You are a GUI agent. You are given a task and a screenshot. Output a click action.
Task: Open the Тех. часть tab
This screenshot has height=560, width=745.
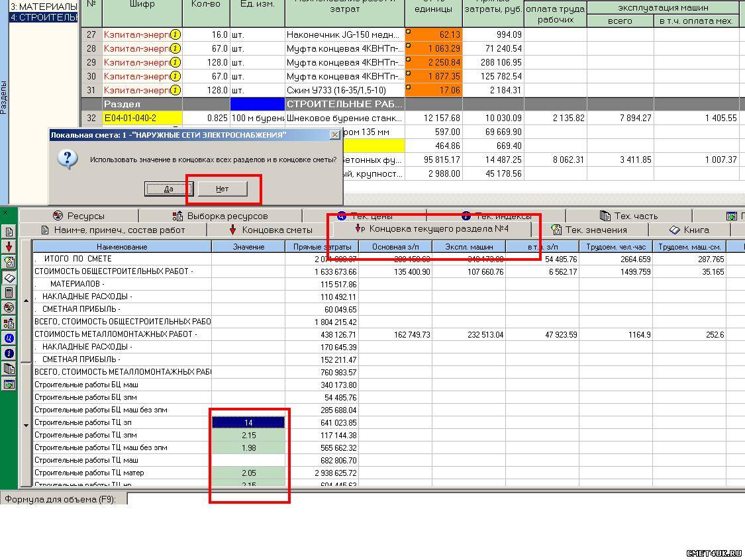(629, 216)
